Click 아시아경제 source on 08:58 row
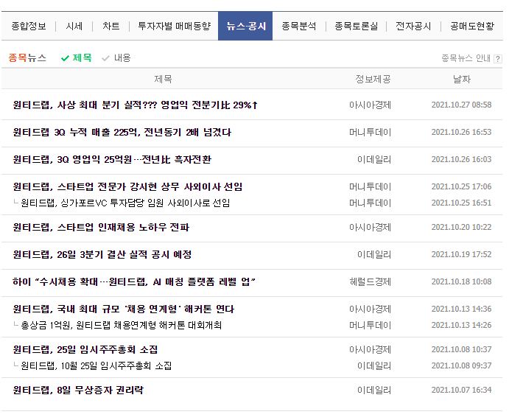The image size is (509, 420). coord(370,105)
